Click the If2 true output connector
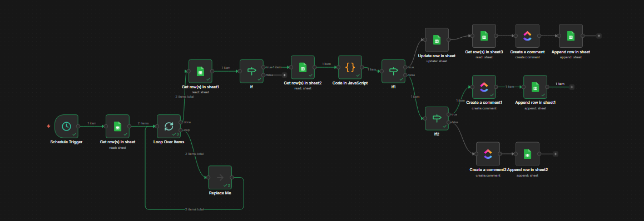The height and width of the screenshot is (221, 644). tap(448, 114)
